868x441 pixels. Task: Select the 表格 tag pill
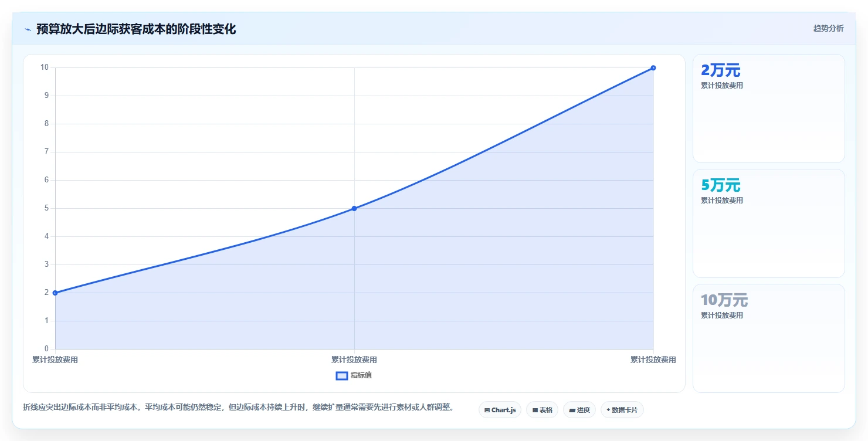tap(542, 410)
